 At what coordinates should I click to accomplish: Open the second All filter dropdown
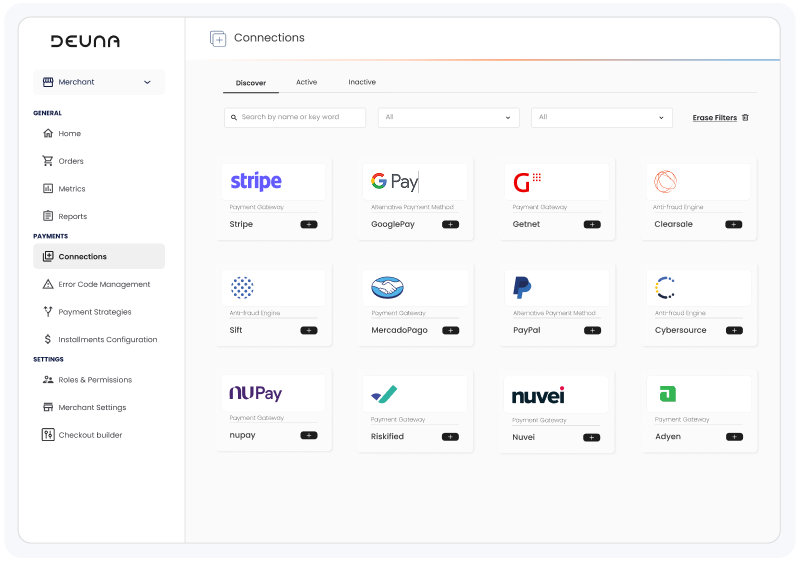(x=602, y=117)
